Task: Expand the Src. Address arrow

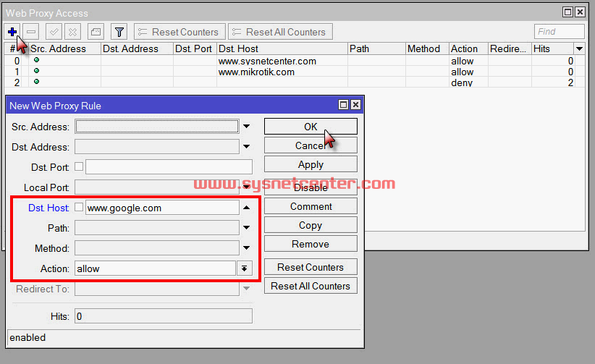Action: click(x=247, y=127)
